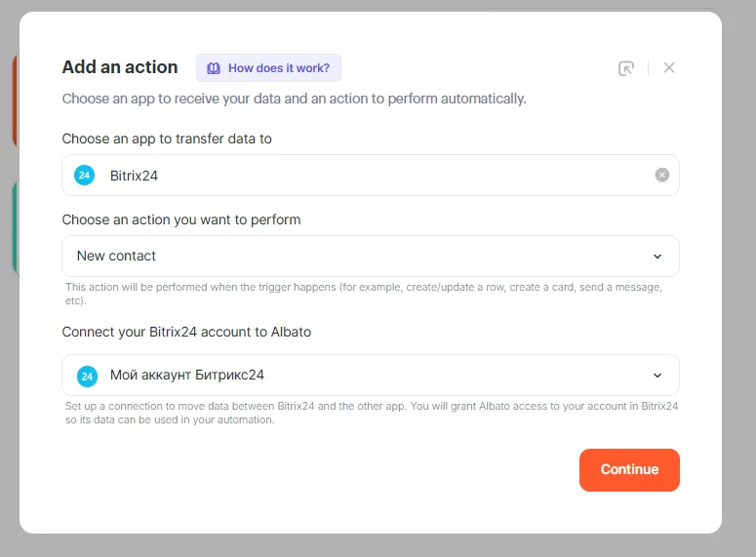Click the Bitrix24 text in app field
This screenshot has width=756, height=557.
point(134,176)
